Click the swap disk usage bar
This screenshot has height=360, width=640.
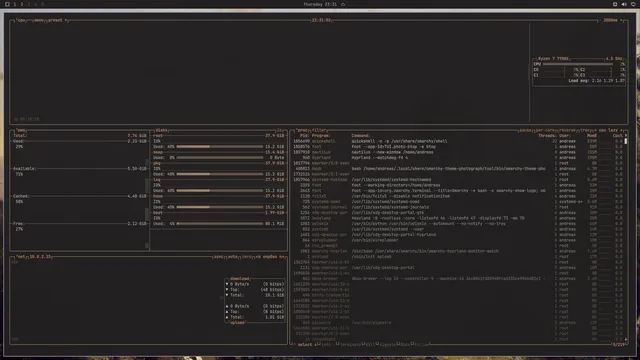[220, 158]
